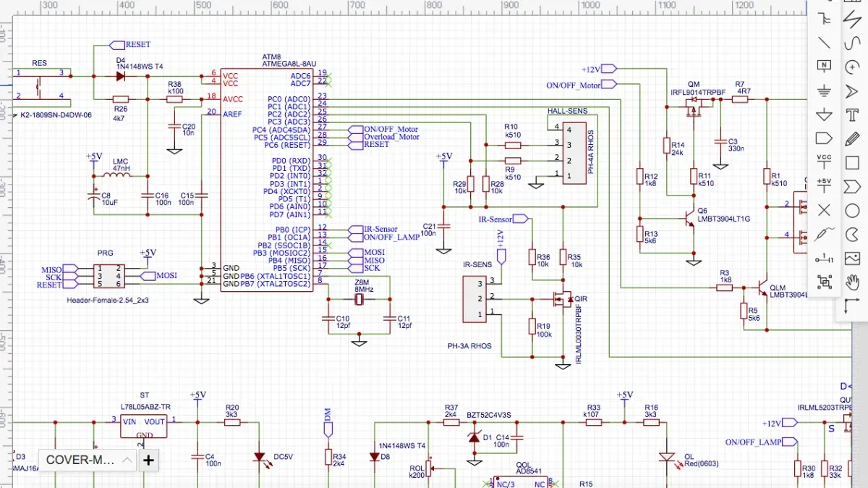Select the VCC net flag tool
868x488 pixels.
point(824,161)
